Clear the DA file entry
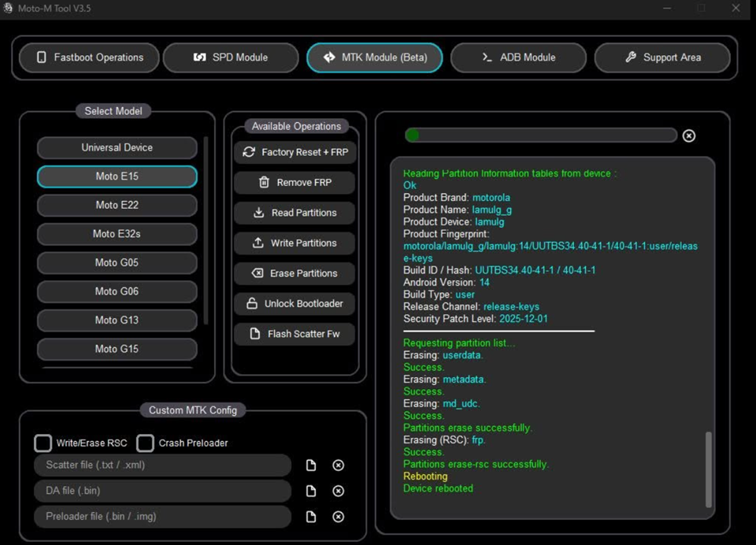 click(339, 491)
